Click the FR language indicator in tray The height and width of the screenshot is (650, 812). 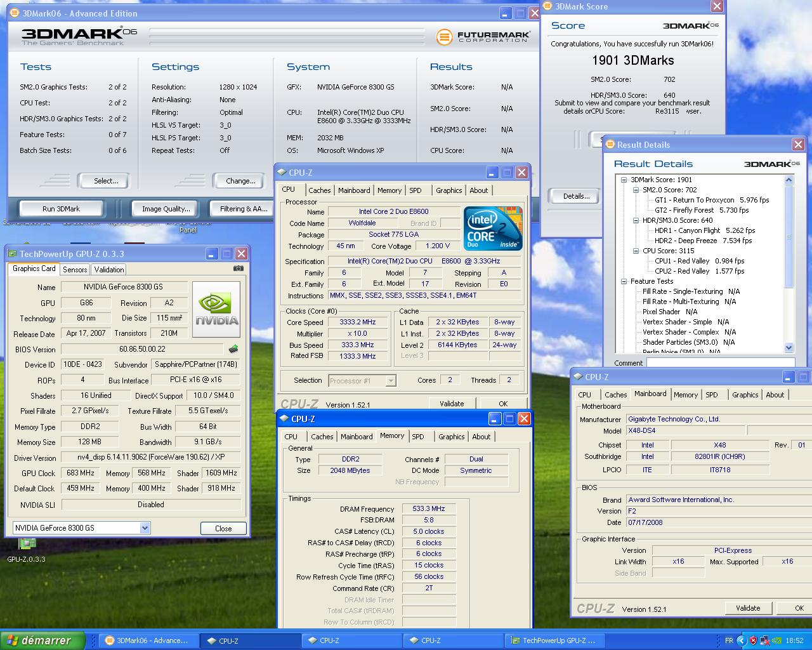point(729,640)
